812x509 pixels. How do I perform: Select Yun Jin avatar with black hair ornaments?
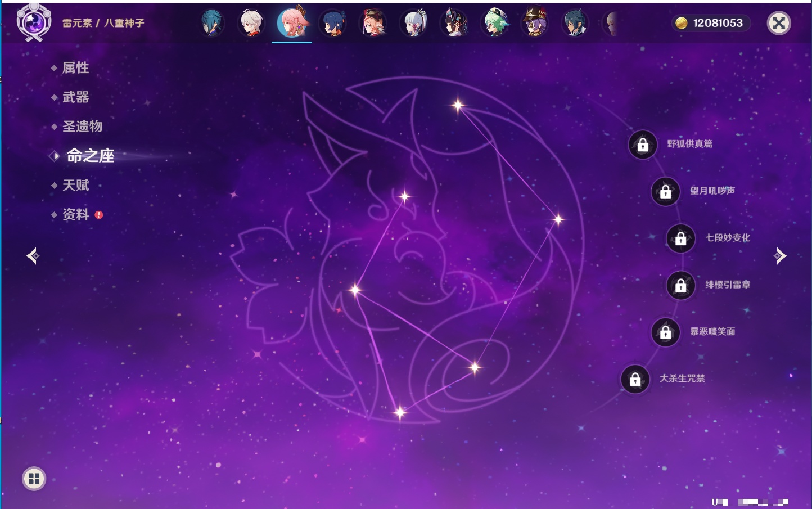[454, 23]
